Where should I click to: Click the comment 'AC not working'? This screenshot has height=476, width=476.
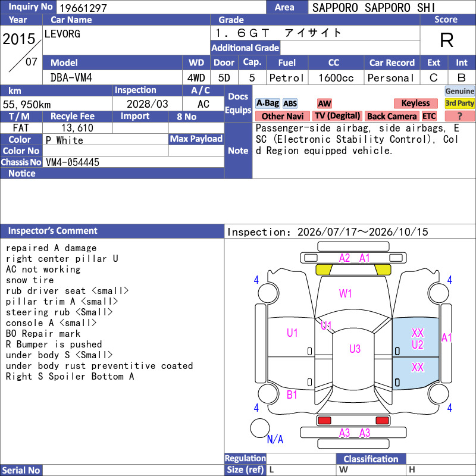coord(43,270)
